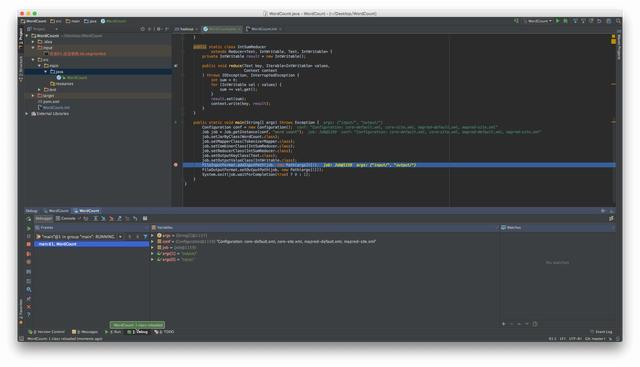
Task: Expand the input folder in project tree
Action: click(x=33, y=48)
